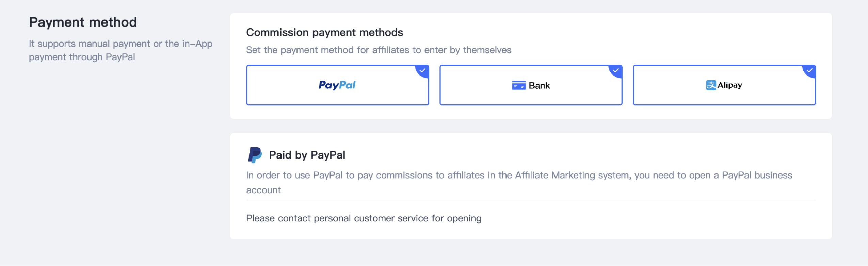Click the blue bank card icon

[x=519, y=85]
